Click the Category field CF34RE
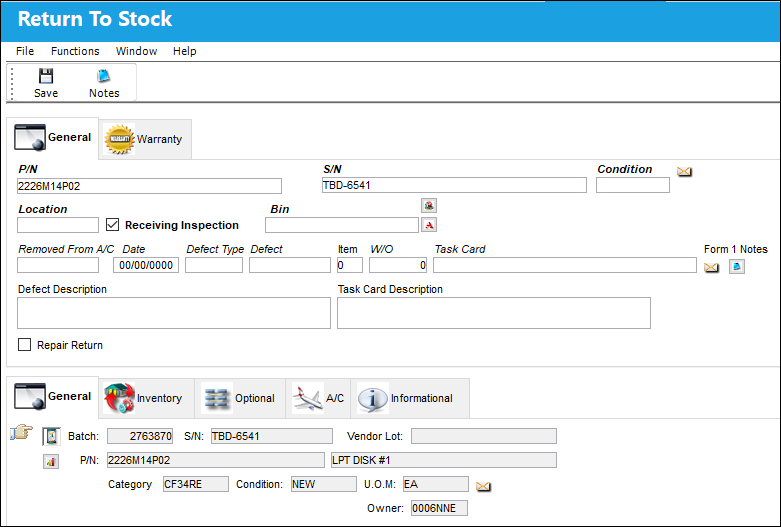 tap(196, 484)
